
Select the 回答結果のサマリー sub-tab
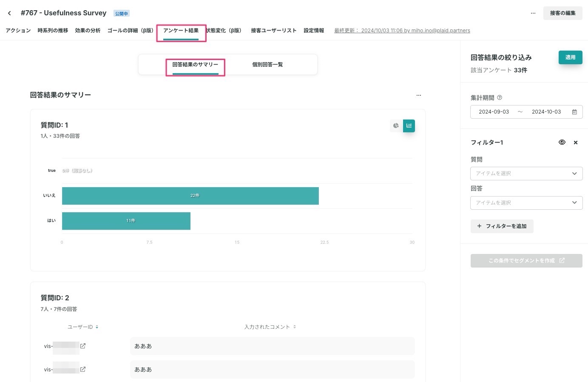(x=195, y=65)
